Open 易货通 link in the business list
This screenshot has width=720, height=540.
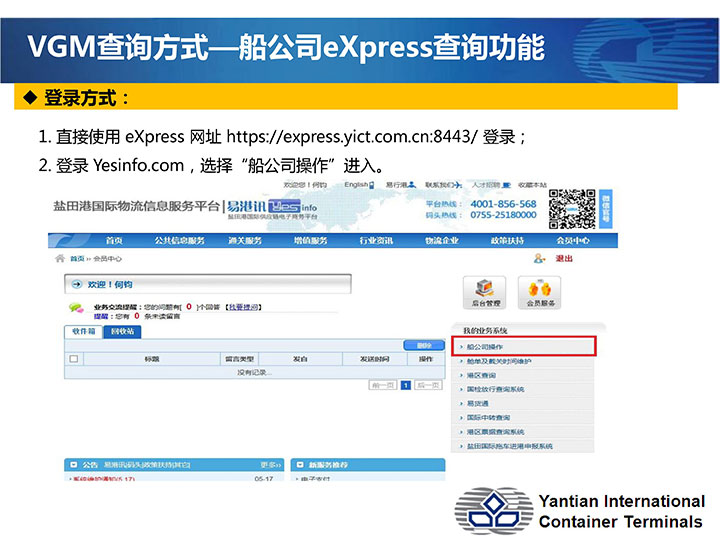coord(478,403)
